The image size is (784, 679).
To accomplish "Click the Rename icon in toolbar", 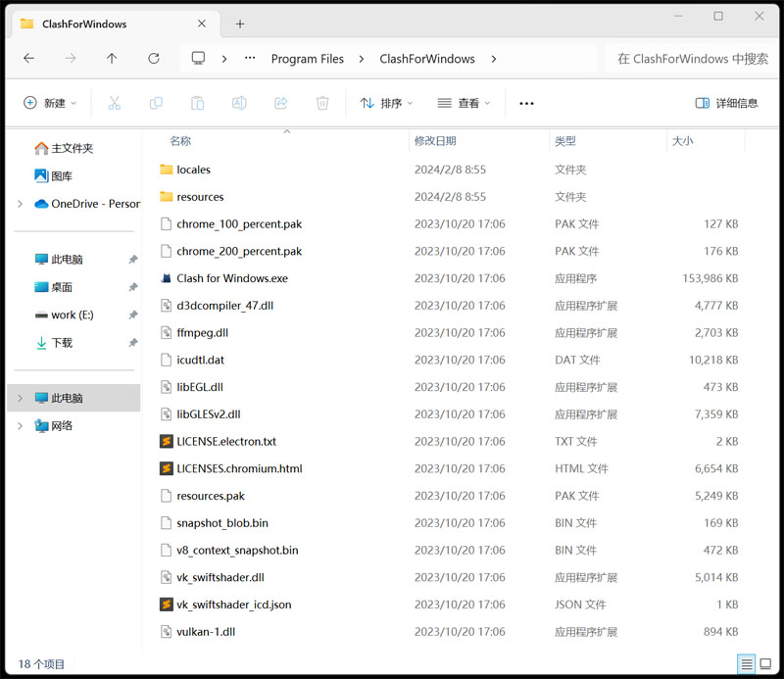I will 238,103.
